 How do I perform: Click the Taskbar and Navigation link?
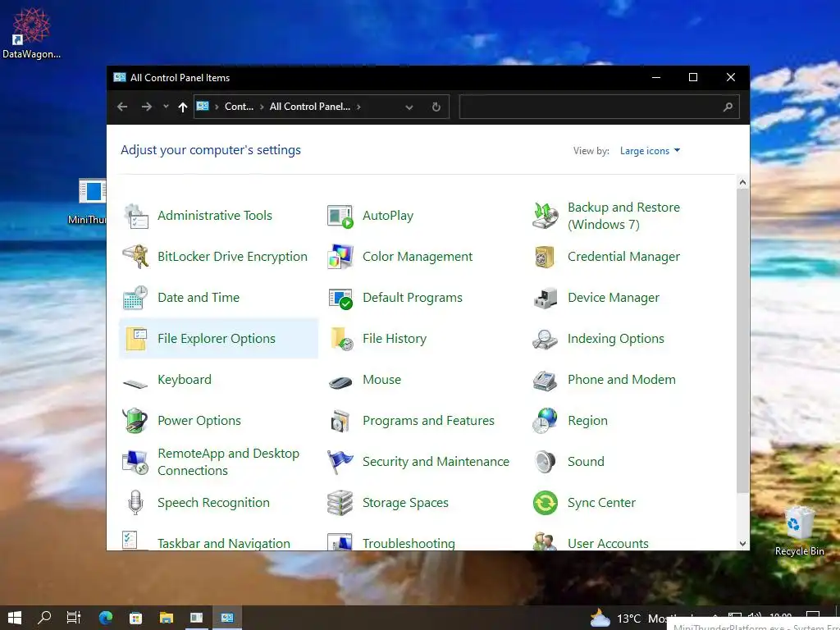(224, 543)
